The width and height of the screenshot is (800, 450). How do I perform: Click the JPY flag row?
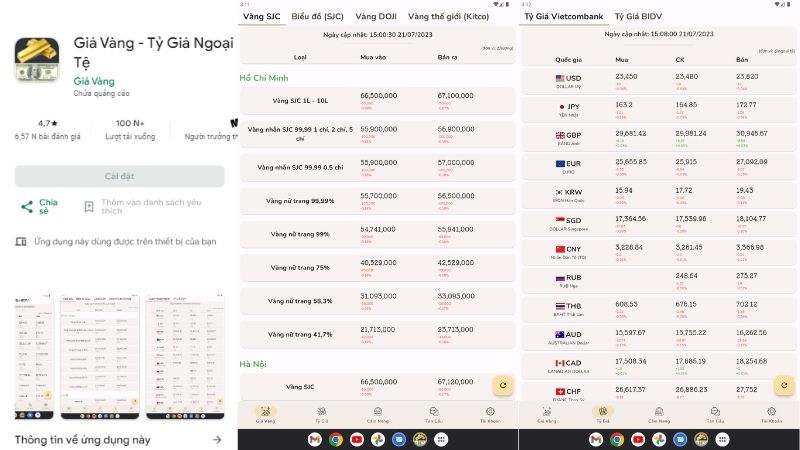click(659, 110)
